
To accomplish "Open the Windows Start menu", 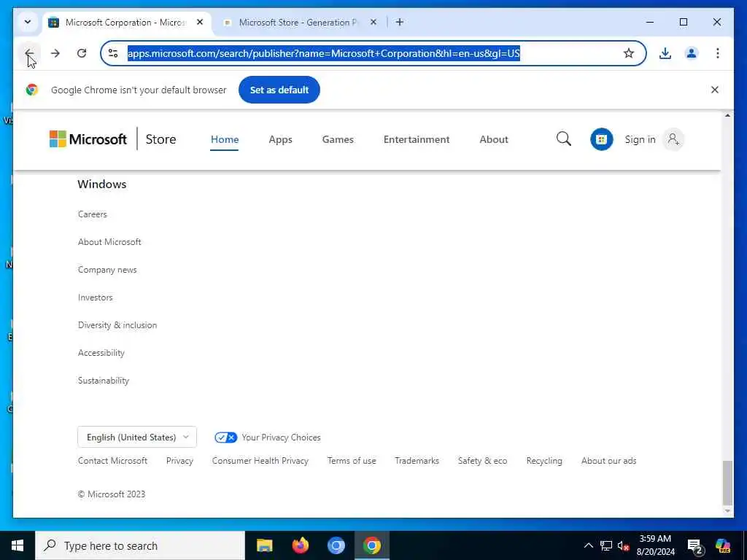I will [x=18, y=545].
